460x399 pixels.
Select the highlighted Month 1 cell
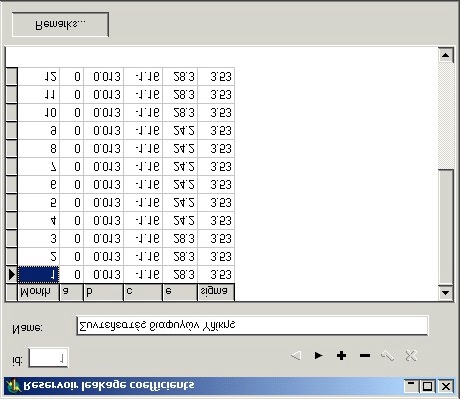click(38, 275)
